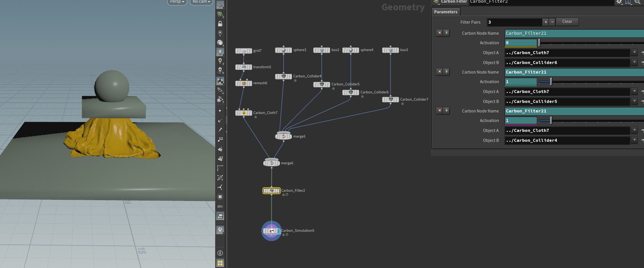Remove the first filter pair with X
The image size is (644, 268).
[x=440, y=33]
